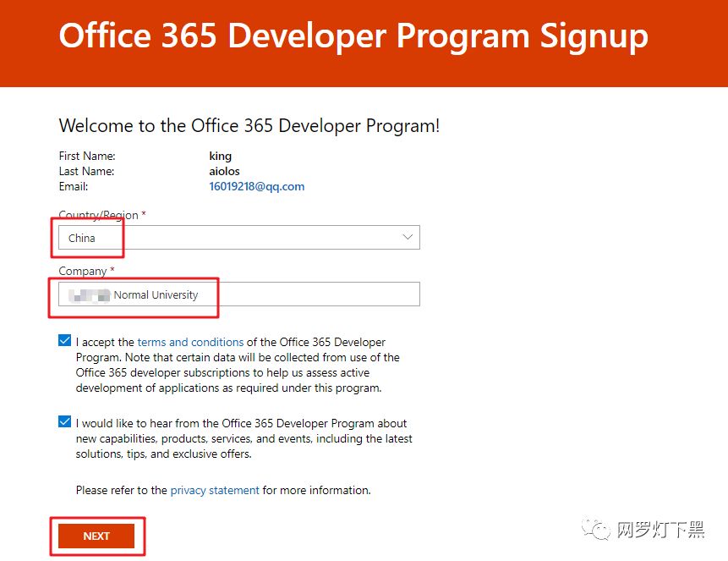728x561 pixels.
Task: Select the last name value 'aiolos'
Action: click(x=224, y=171)
